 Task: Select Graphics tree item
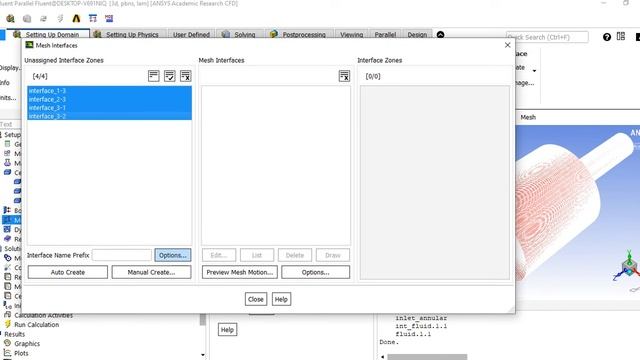(x=27, y=344)
